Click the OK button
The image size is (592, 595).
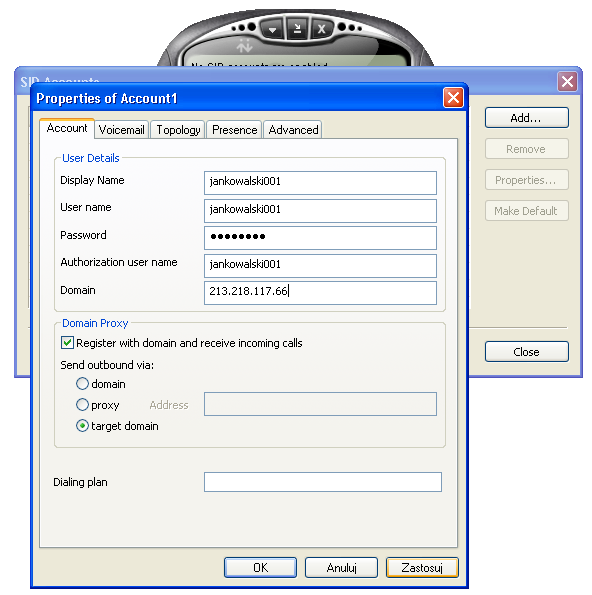point(260,567)
